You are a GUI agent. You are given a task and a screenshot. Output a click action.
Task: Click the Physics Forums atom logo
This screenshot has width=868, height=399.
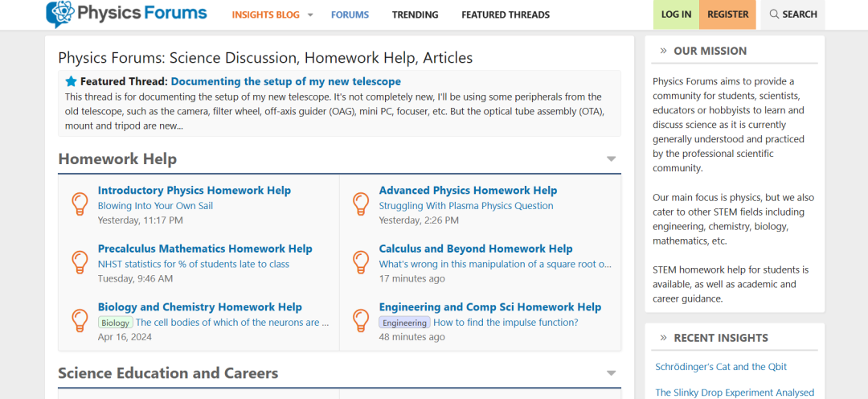pos(59,14)
